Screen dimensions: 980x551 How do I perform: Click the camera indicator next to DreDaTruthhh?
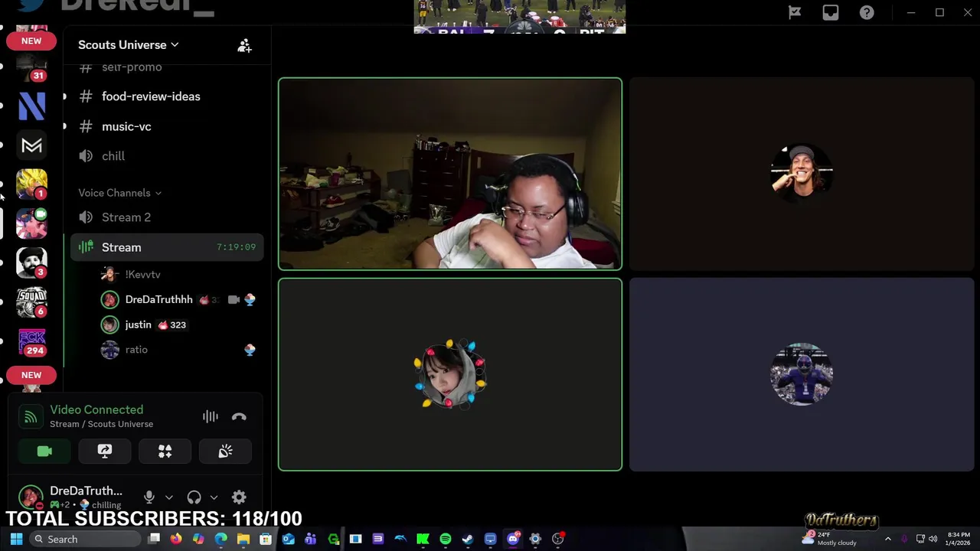(x=234, y=299)
